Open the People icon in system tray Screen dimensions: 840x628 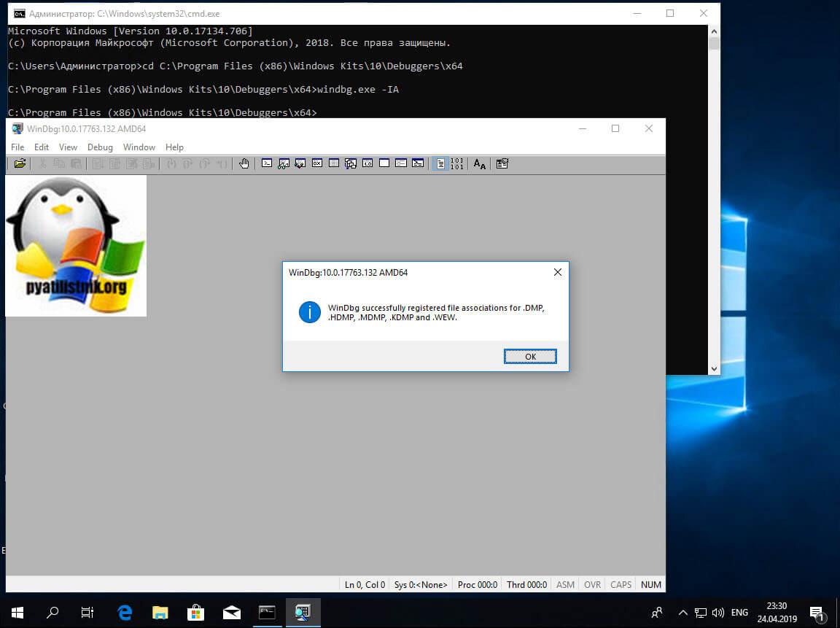[x=657, y=612]
